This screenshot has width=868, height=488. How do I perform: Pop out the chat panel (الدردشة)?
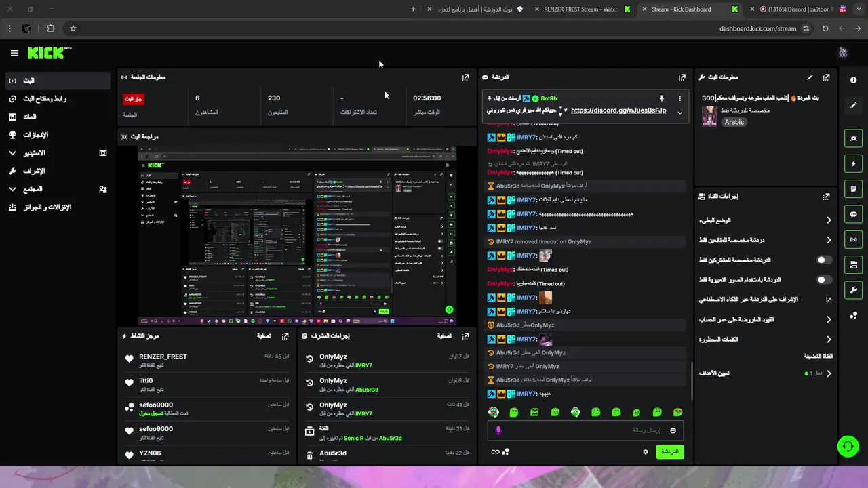(682, 77)
